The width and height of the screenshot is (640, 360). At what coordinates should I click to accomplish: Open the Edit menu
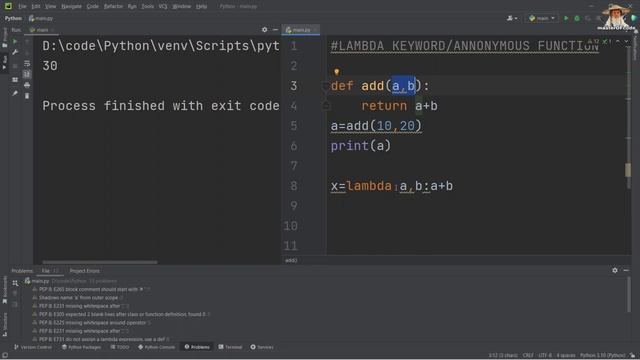tap(36, 7)
